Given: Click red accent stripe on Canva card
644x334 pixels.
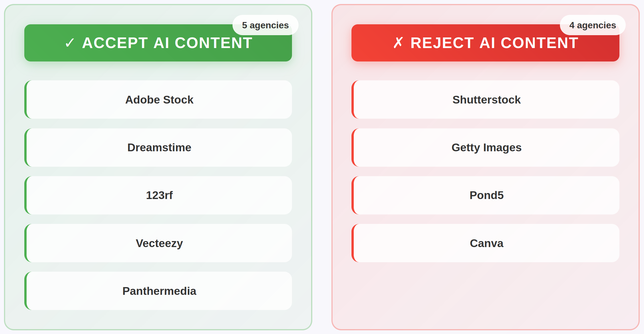Looking at the screenshot, I should point(353,243).
